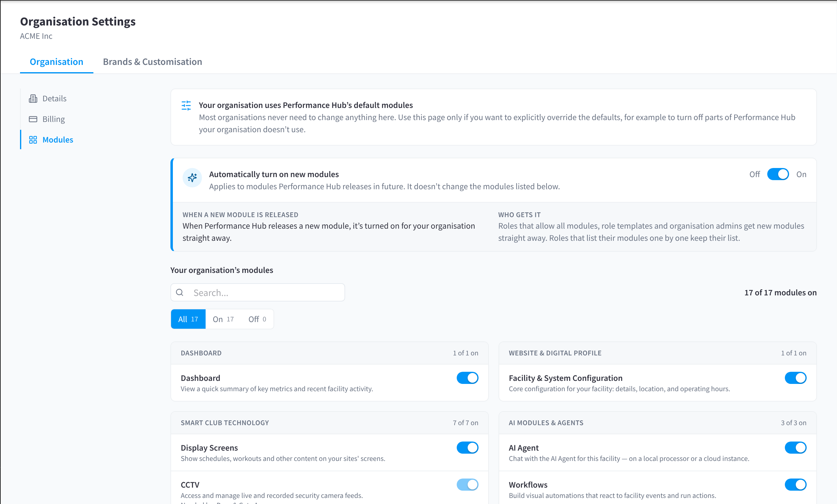Click the sparkle icon beside auto-enable setting
The height and width of the screenshot is (504, 837).
point(192,177)
